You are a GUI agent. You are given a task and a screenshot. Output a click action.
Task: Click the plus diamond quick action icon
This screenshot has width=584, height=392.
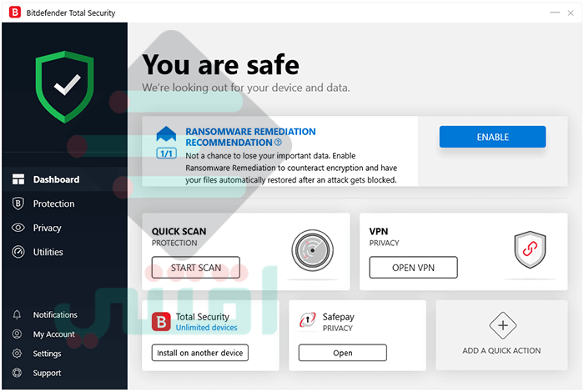coord(502,325)
